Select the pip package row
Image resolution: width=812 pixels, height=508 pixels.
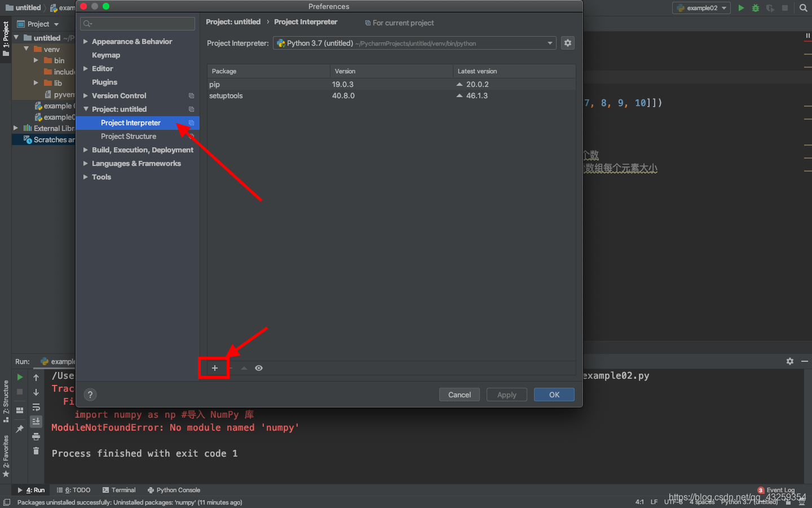(x=391, y=84)
